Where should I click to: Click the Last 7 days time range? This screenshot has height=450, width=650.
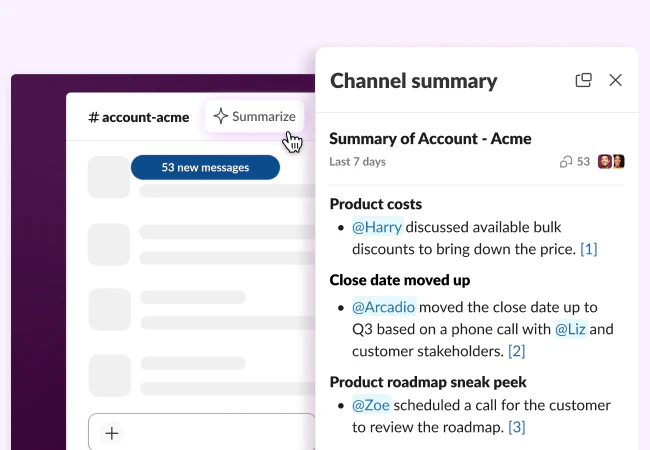pyautogui.click(x=357, y=162)
